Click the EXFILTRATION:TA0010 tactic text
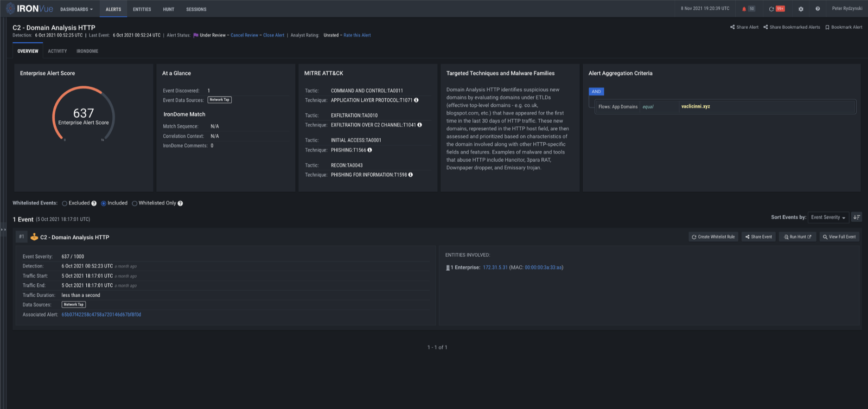 pyautogui.click(x=354, y=116)
